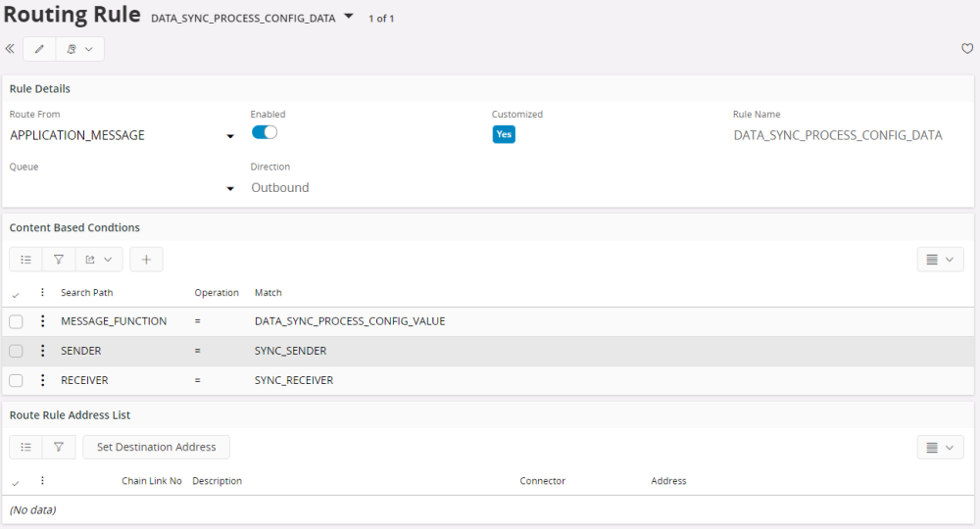The width and height of the screenshot is (980, 529).
Task: Collapse navigation with double chevron icon
Action: (x=10, y=49)
